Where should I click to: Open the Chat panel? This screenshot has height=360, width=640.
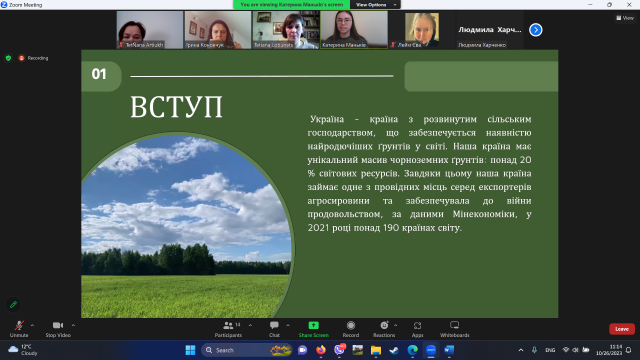click(x=274, y=329)
